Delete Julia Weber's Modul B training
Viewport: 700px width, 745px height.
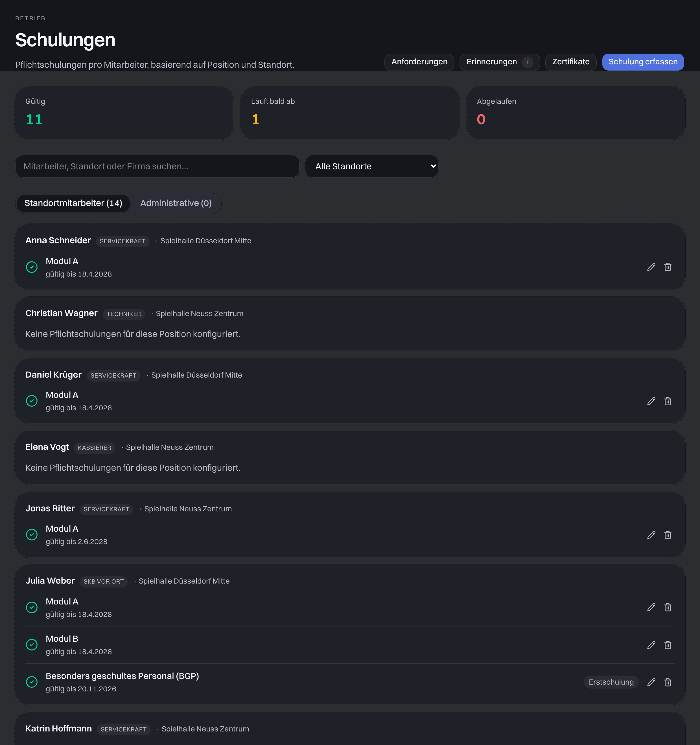pyautogui.click(x=667, y=645)
